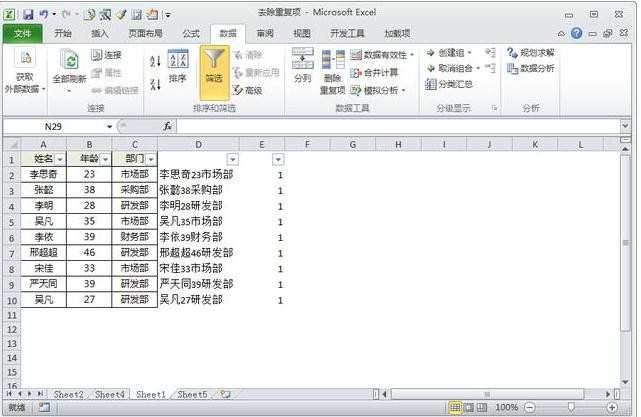Viewport: 641px width, 417px height.
Task: Toggle the Filter (筛选) funnel button
Action: click(214, 73)
